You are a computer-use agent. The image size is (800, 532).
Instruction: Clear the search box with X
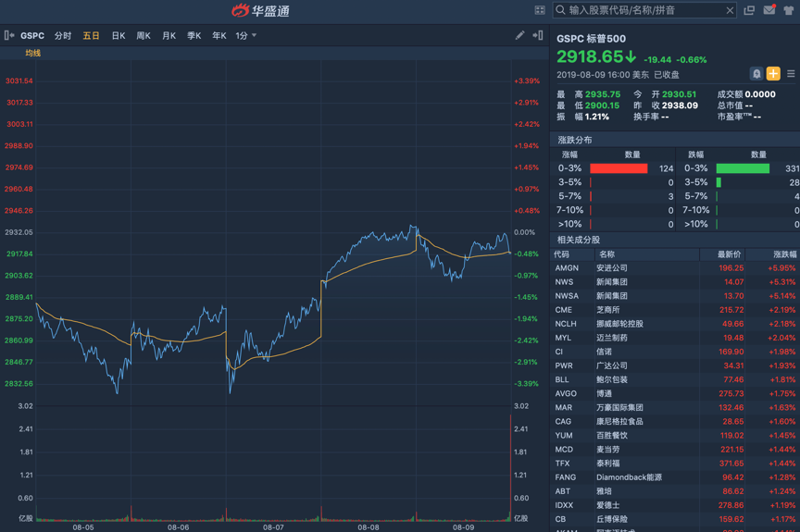[x=730, y=10]
